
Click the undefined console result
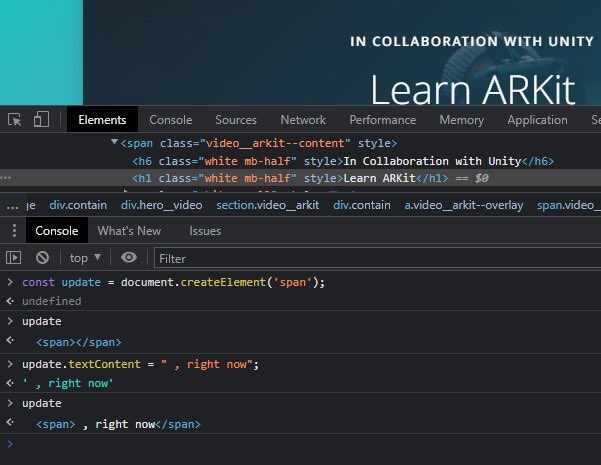coord(51,301)
